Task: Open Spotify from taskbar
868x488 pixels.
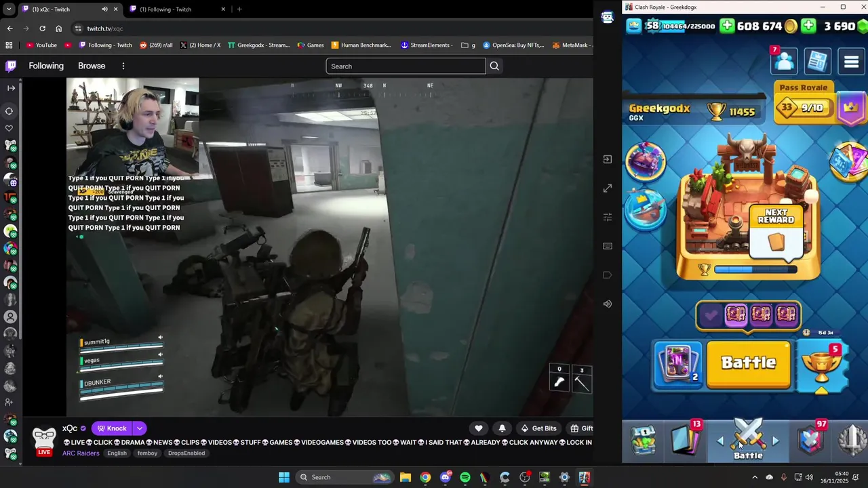Action: [465, 477]
